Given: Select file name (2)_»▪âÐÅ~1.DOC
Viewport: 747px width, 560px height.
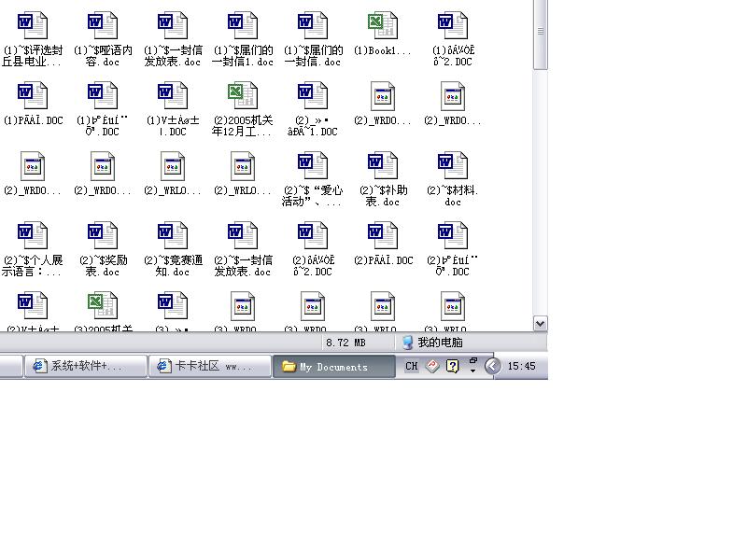Looking at the screenshot, I should click(x=313, y=126).
